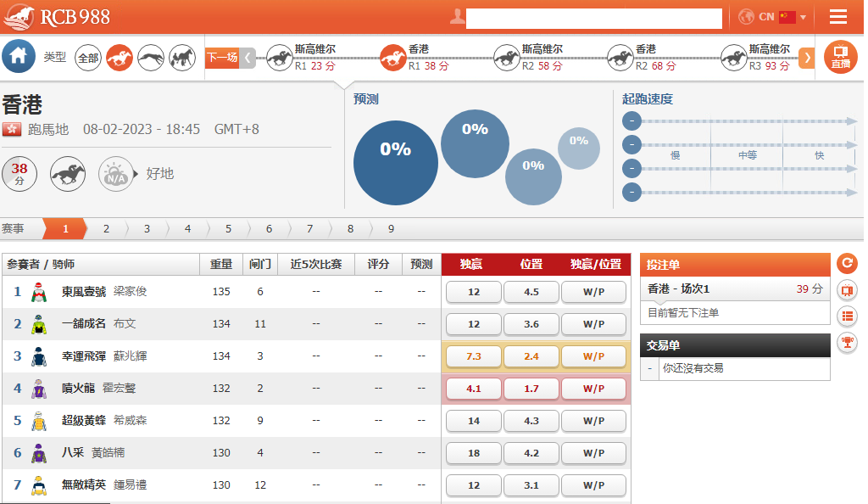The height and width of the screenshot is (504, 868).
Task: Toggle the horse racing type filter
Action: pyautogui.click(x=120, y=58)
